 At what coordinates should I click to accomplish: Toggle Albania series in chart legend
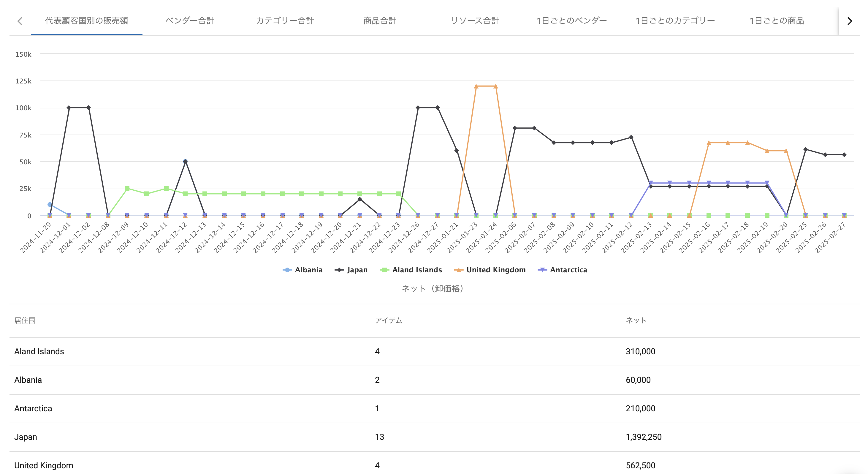[308, 270]
